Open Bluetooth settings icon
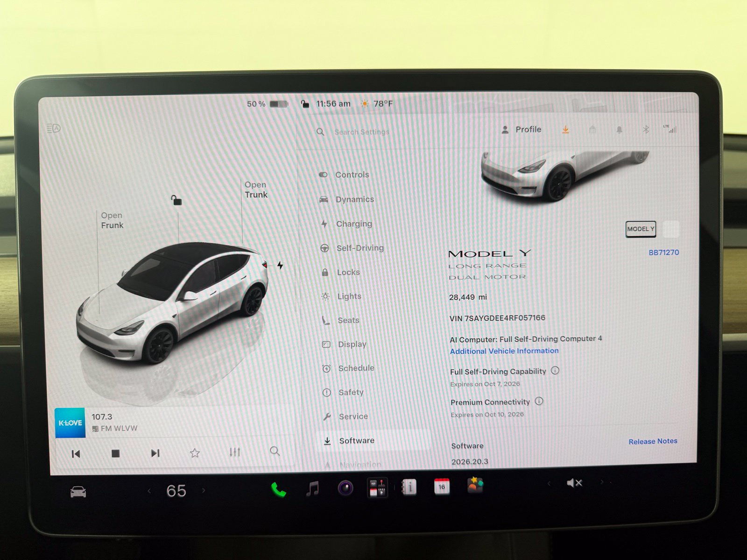747x560 pixels. click(x=646, y=129)
